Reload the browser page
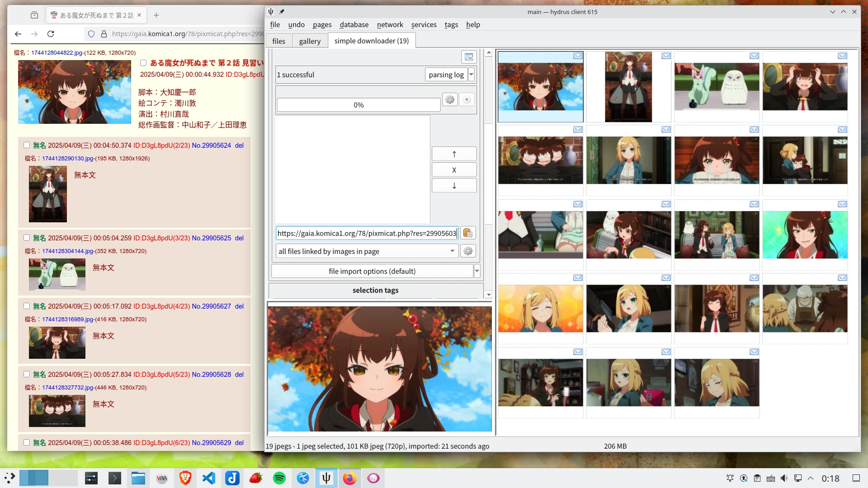Viewport: 868px width, 488px height. click(x=51, y=34)
